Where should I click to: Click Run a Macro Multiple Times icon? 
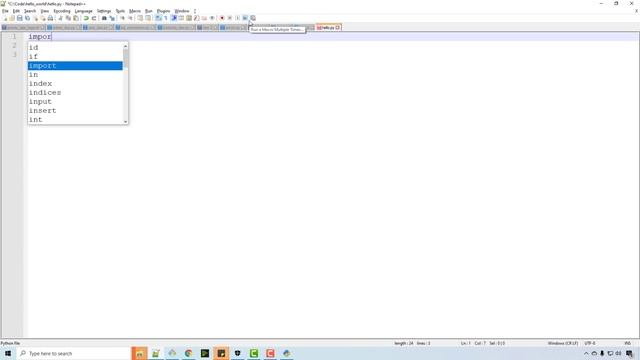(x=245, y=18)
